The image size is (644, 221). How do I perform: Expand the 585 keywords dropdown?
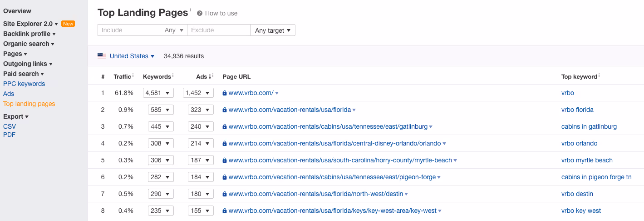click(x=161, y=110)
